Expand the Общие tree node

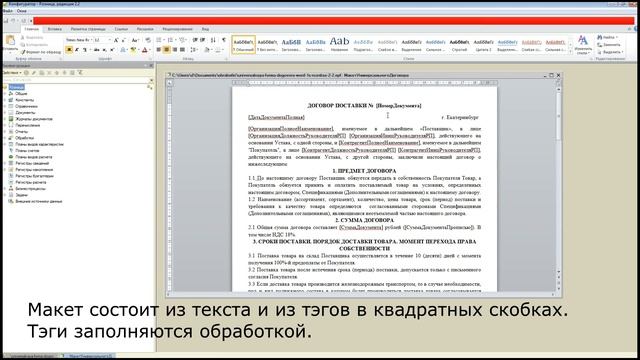coord(5,93)
